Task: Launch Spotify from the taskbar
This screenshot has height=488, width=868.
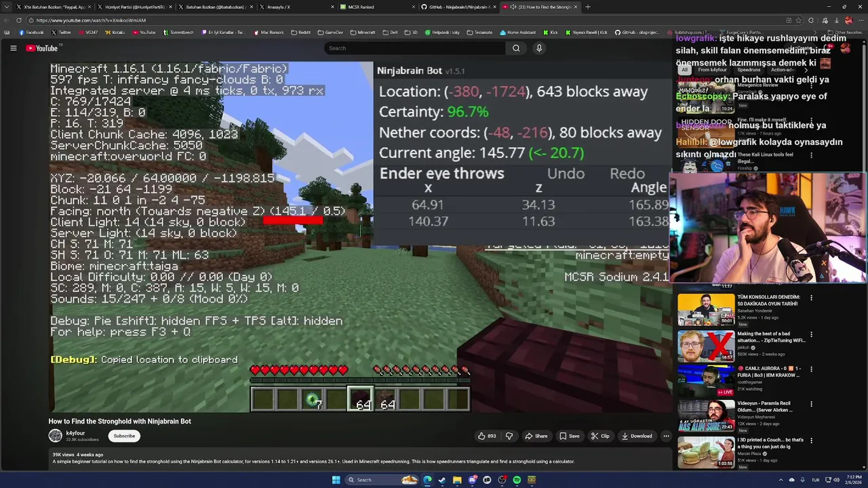Action: click(517, 480)
